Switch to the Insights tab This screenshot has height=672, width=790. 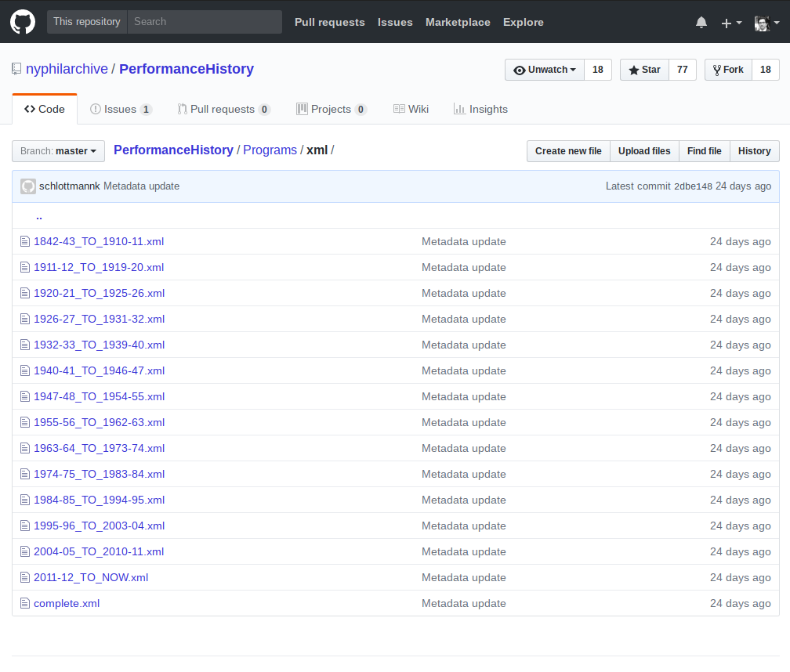(x=480, y=109)
